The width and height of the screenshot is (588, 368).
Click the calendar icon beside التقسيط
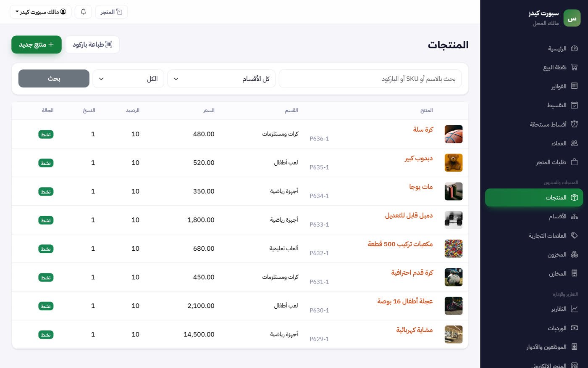tap(574, 105)
